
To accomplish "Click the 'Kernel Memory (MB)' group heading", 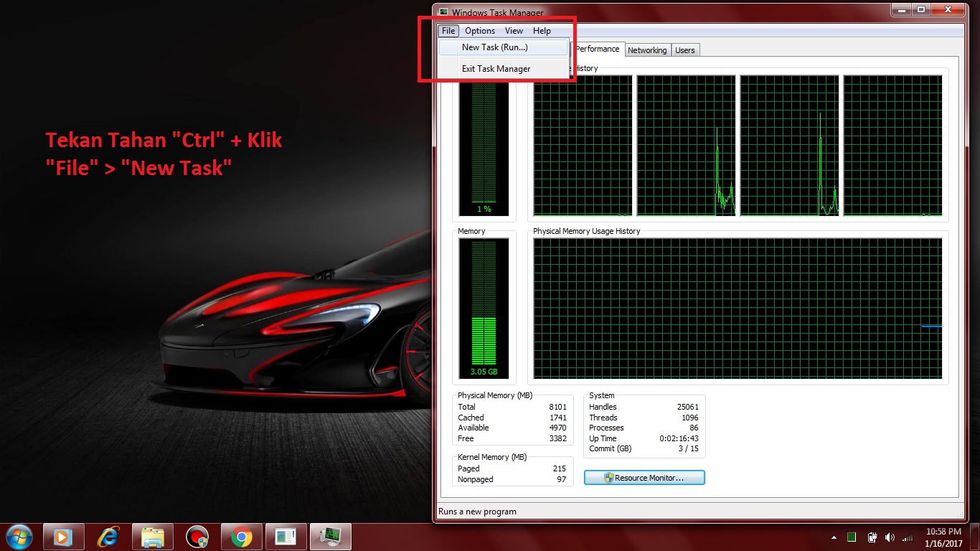I will pyautogui.click(x=492, y=457).
